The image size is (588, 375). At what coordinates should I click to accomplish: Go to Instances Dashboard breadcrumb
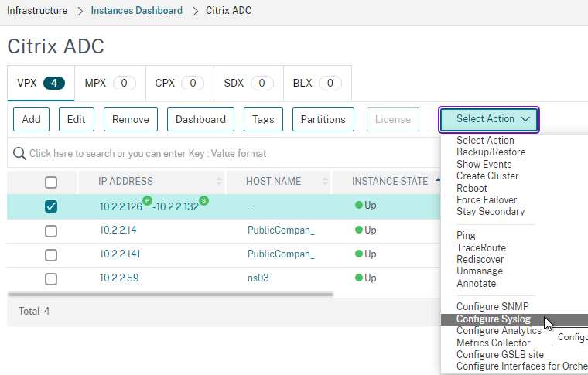(136, 11)
